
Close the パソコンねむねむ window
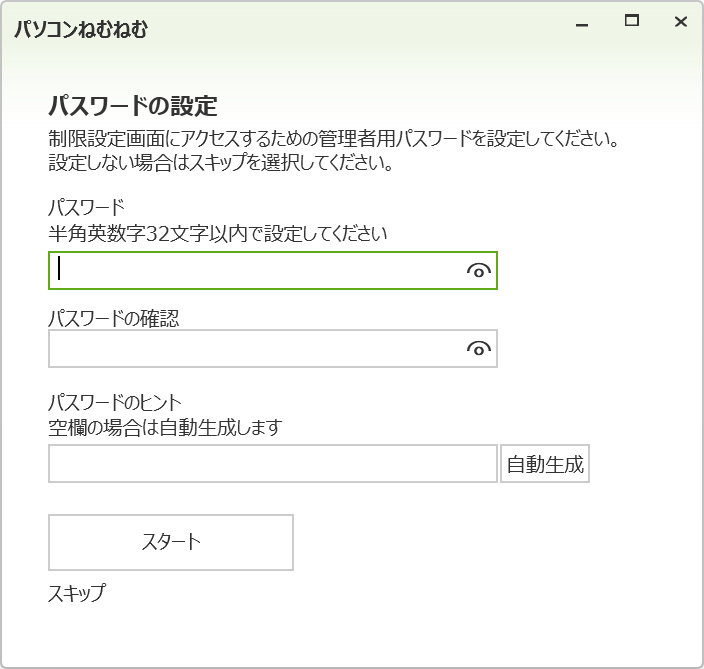pos(680,21)
